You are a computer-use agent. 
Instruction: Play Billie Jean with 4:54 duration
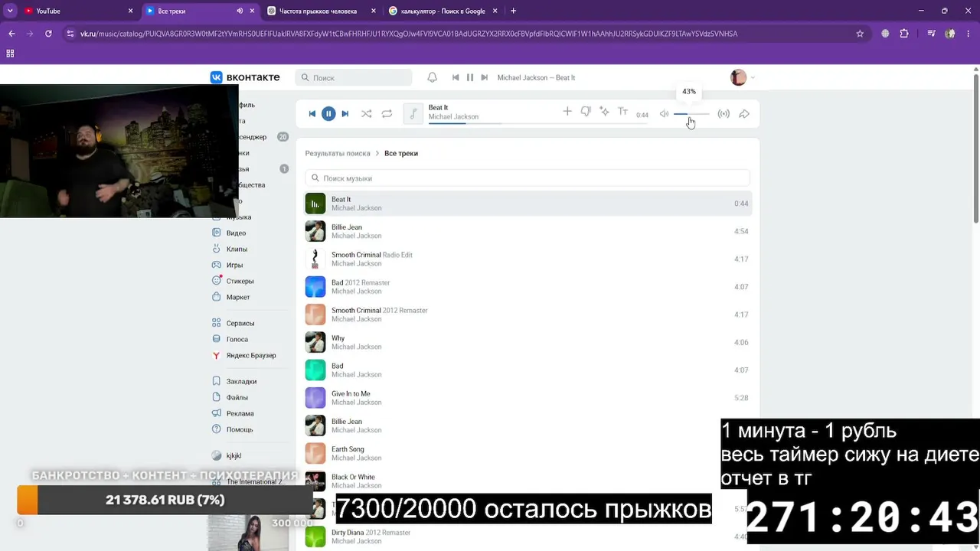tap(528, 231)
